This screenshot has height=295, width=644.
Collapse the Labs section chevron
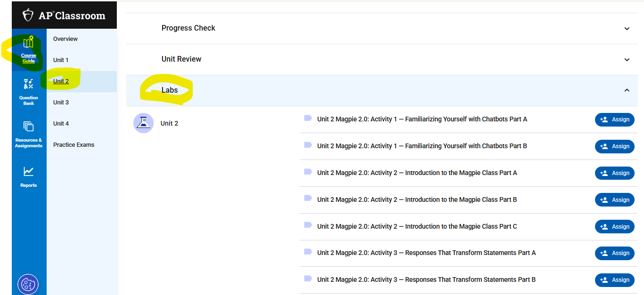pos(627,90)
